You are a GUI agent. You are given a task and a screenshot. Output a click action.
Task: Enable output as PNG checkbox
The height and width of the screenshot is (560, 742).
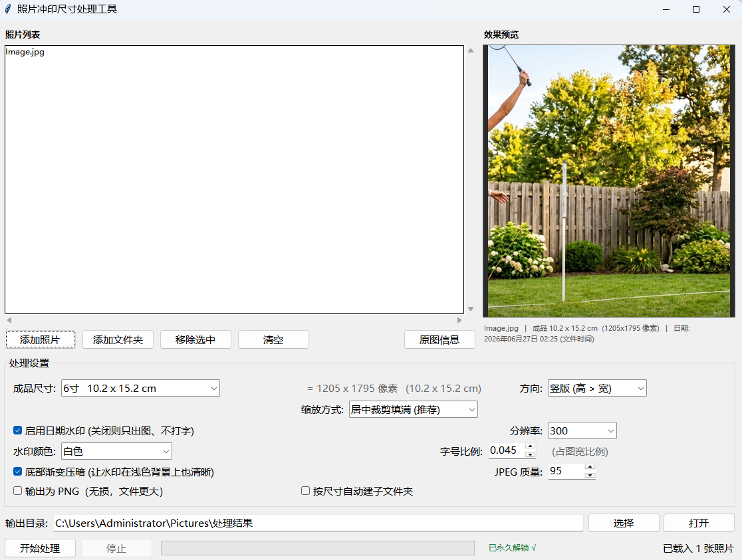coord(17,491)
